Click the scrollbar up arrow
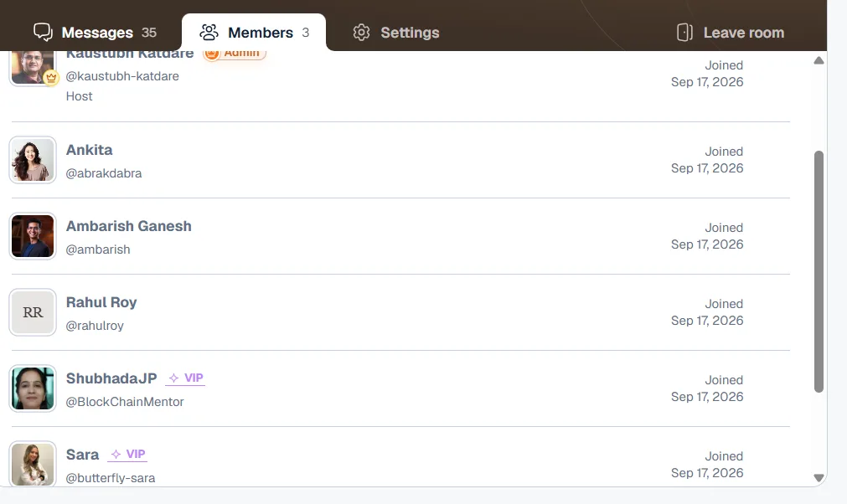 819,60
